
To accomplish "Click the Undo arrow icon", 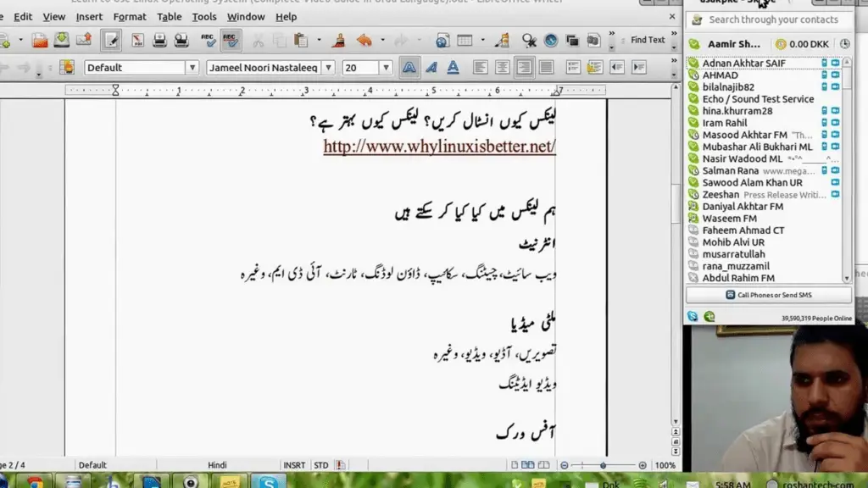I will click(x=364, y=40).
